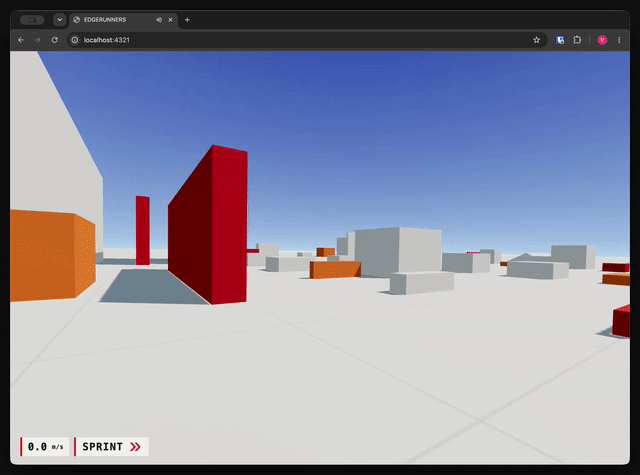Reload the localhost page
Screen dimensions: 640x475
tap(54, 40)
